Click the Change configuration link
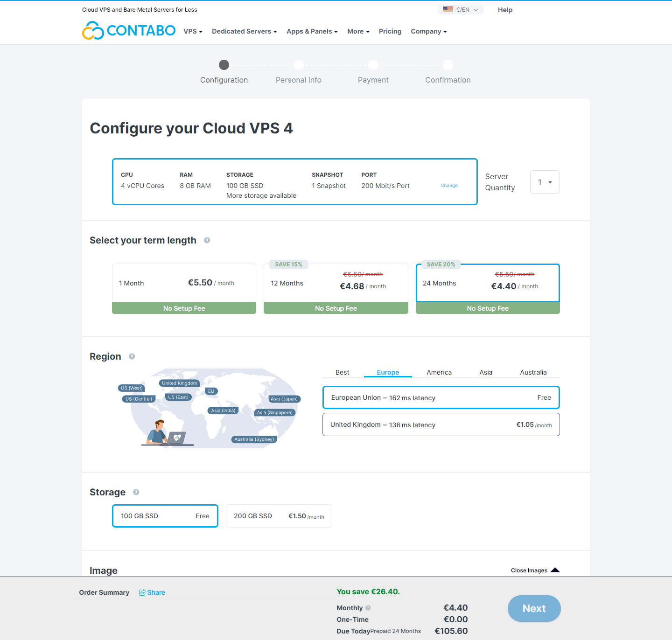The image size is (672, 640). tap(449, 186)
